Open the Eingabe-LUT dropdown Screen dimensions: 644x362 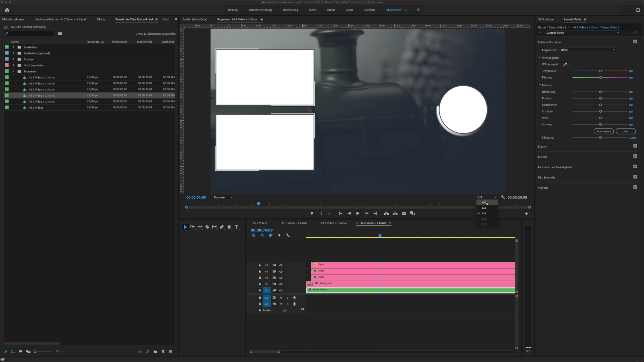(588, 50)
